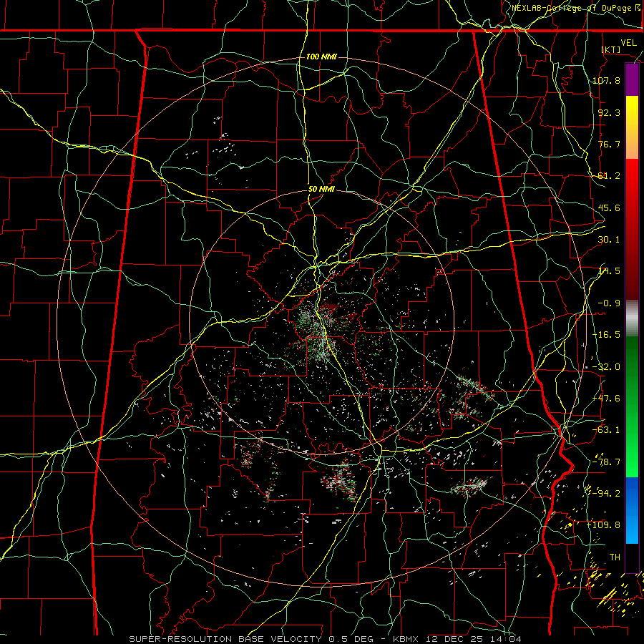Click the 14.5 legend value
Viewport: 644px width, 644px height.
pyautogui.click(x=609, y=271)
